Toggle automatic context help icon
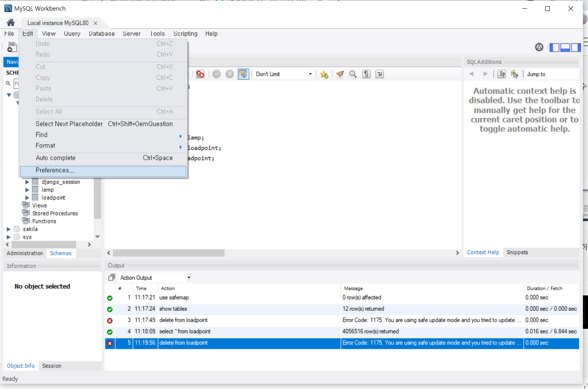 514,74
